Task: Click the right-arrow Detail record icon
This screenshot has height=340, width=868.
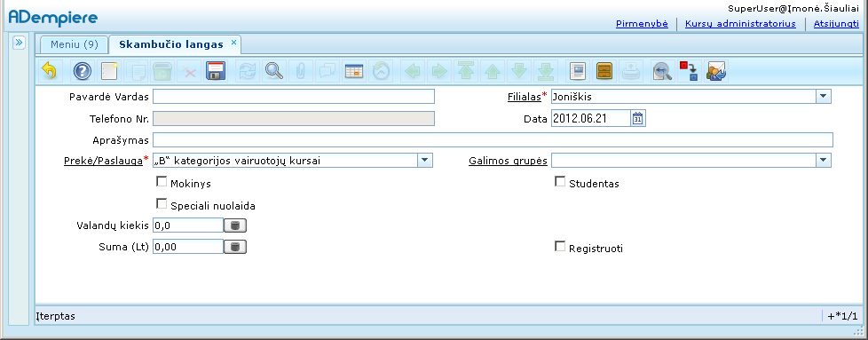Action: pyautogui.click(x=439, y=71)
